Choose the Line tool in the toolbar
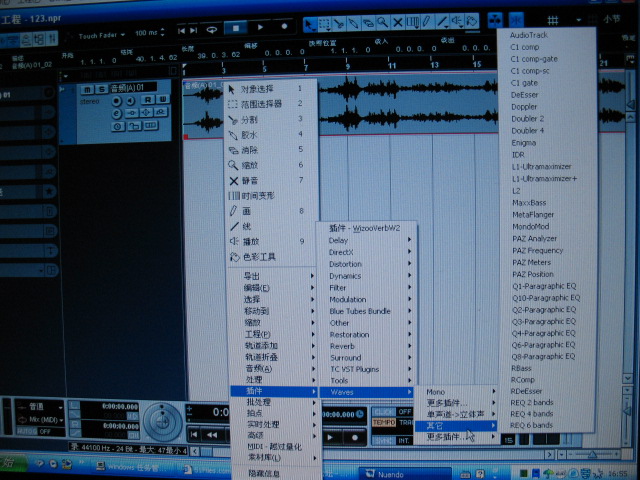 pyautogui.click(x=442, y=21)
